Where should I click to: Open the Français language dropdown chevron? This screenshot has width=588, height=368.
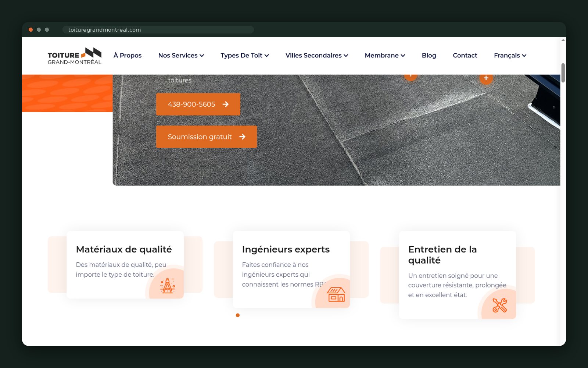524,56
